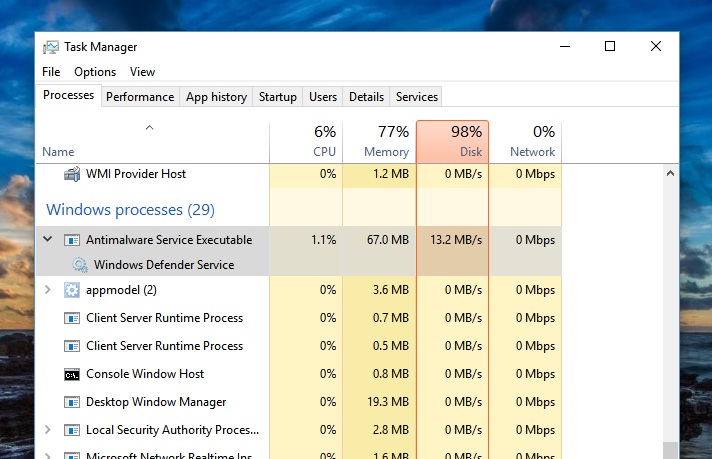Click the Console Window Host icon
The height and width of the screenshot is (459, 712).
72,374
